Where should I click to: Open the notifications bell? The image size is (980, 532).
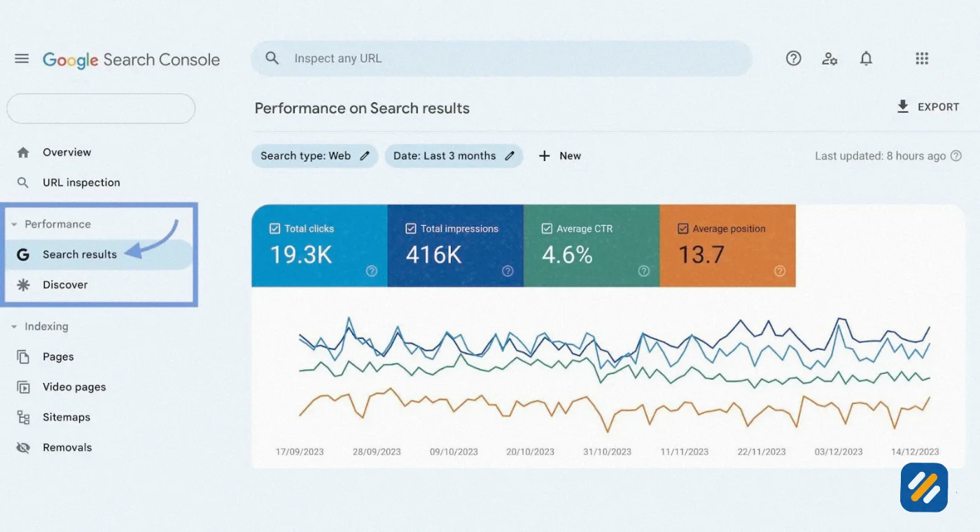pos(866,59)
